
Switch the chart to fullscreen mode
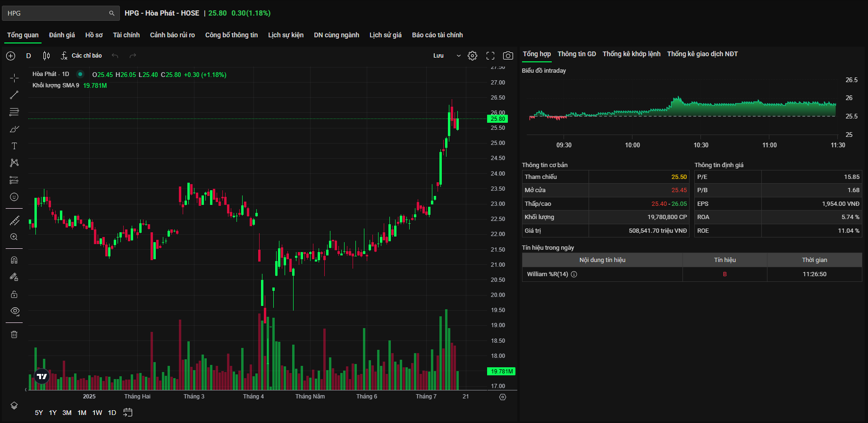click(x=490, y=56)
